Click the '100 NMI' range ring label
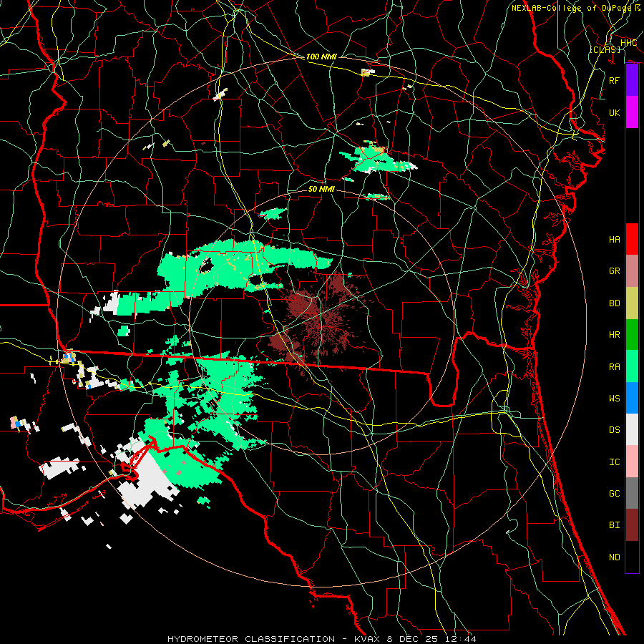The image size is (644, 644). (321, 57)
